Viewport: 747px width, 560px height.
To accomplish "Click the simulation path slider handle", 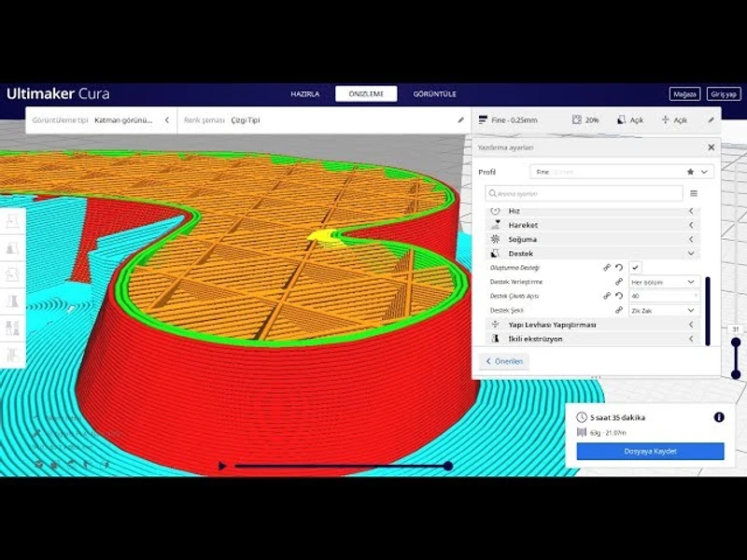I will point(448,466).
